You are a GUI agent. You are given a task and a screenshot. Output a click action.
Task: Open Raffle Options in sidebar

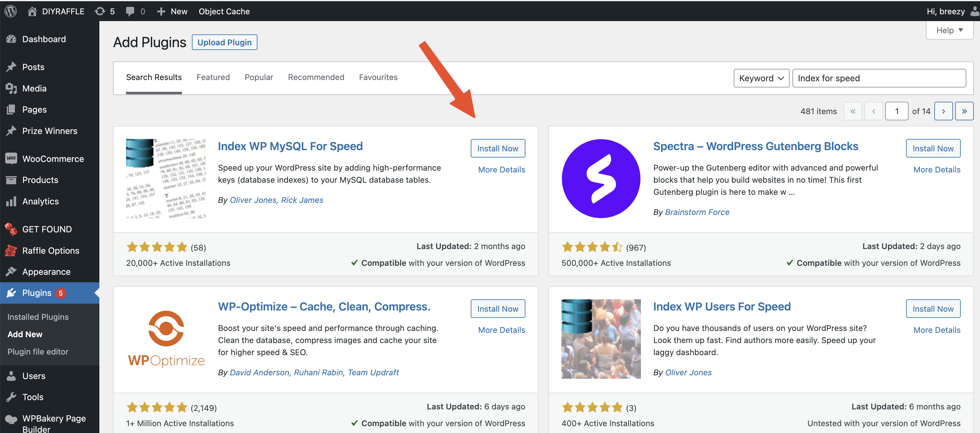point(51,251)
